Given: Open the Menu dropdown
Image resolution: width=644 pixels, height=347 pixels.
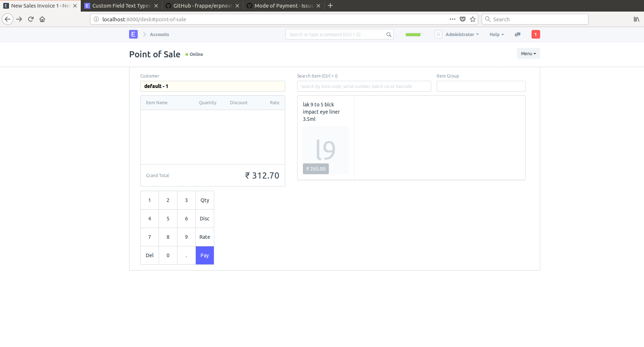Looking at the screenshot, I should pos(528,53).
